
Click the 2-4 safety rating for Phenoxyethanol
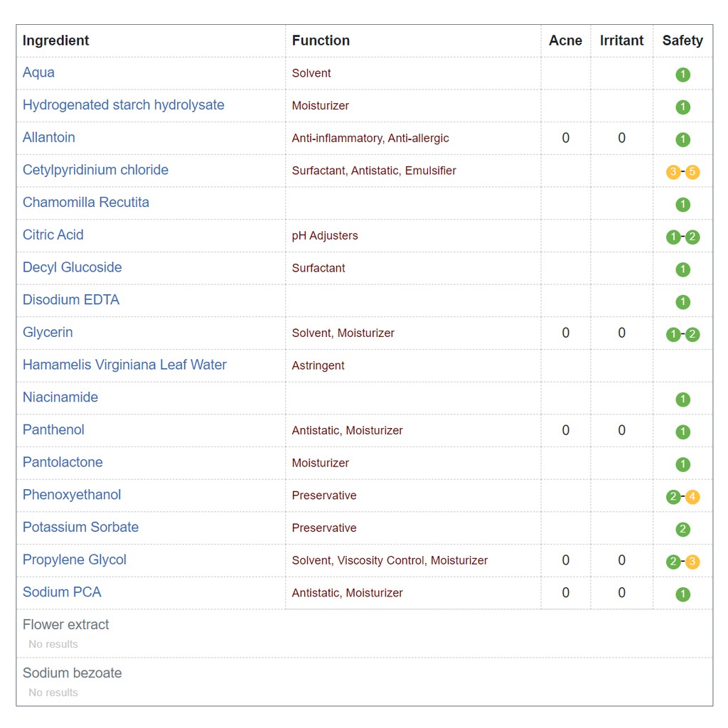point(682,497)
